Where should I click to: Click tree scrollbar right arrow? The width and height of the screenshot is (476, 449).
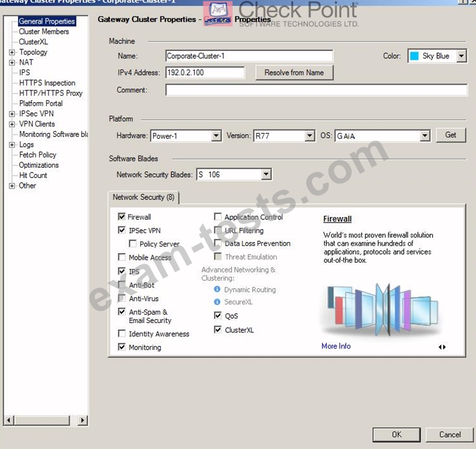(x=82, y=421)
